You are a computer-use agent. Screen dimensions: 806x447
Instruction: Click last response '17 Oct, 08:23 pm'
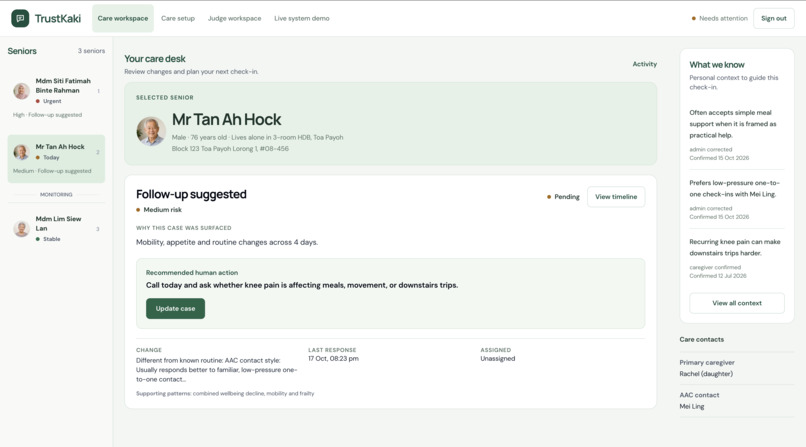coord(333,359)
